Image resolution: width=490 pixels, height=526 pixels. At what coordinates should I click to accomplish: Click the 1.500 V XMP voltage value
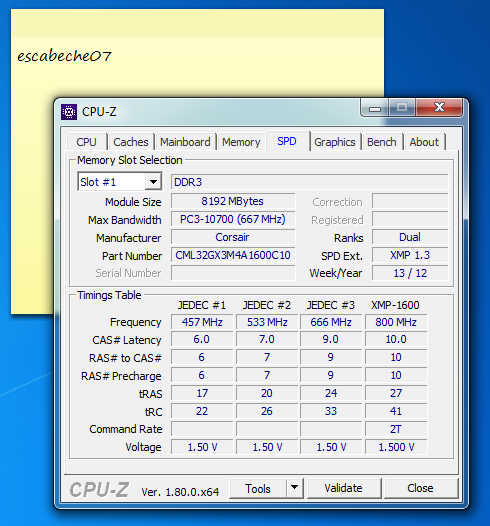(396, 447)
